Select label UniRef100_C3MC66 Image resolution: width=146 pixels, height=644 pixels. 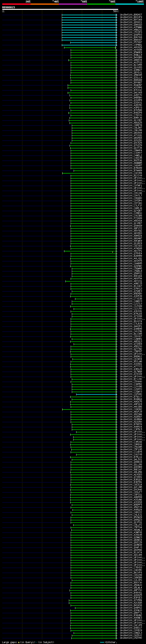[x=131, y=442]
